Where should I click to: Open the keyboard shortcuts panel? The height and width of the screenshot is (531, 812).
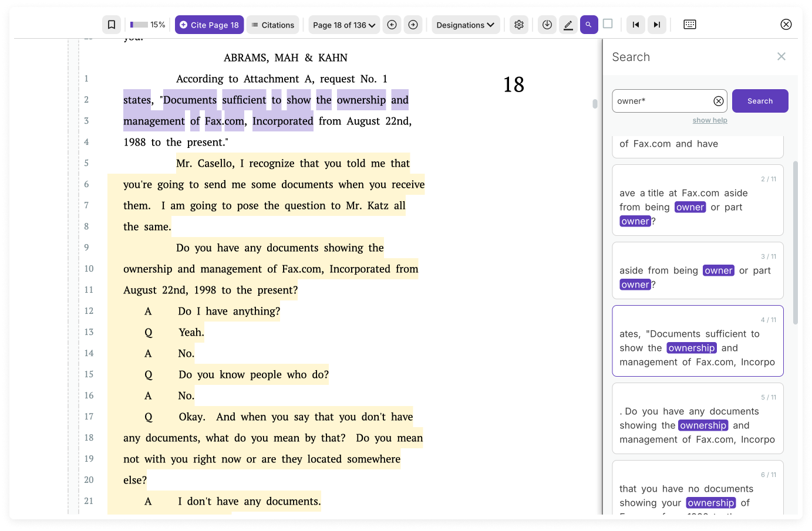tap(689, 24)
